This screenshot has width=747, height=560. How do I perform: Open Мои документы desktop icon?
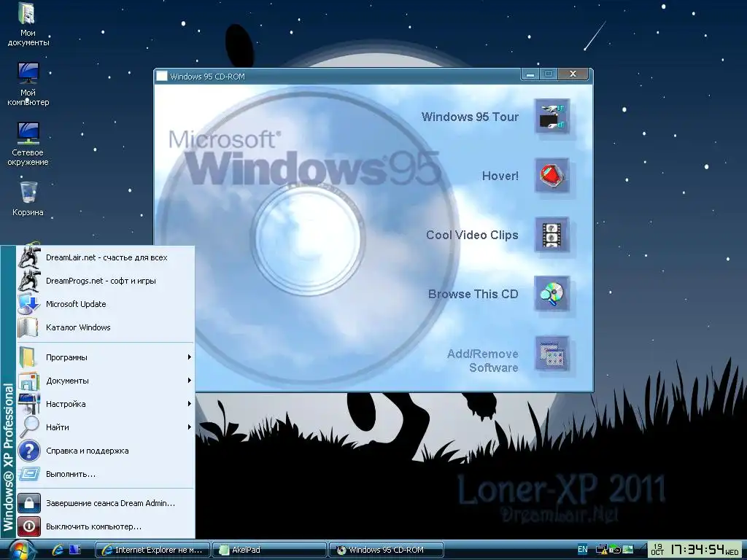(28, 25)
